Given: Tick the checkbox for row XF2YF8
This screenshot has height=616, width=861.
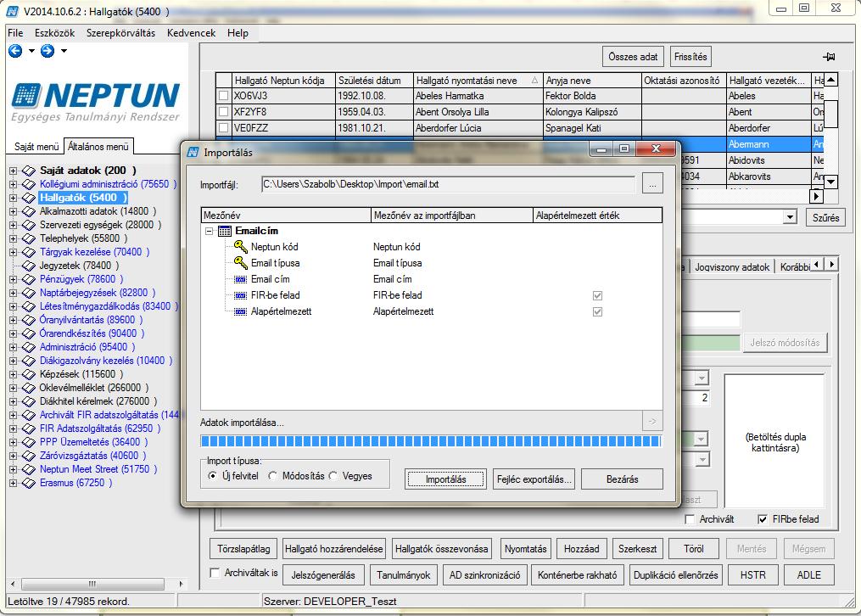Looking at the screenshot, I should [x=223, y=112].
